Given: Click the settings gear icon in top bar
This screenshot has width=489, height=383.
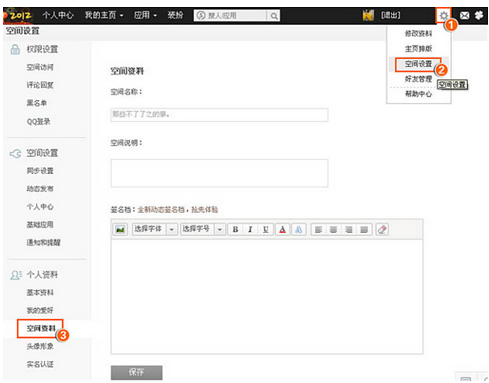Looking at the screenshot, I should [444, 15].
